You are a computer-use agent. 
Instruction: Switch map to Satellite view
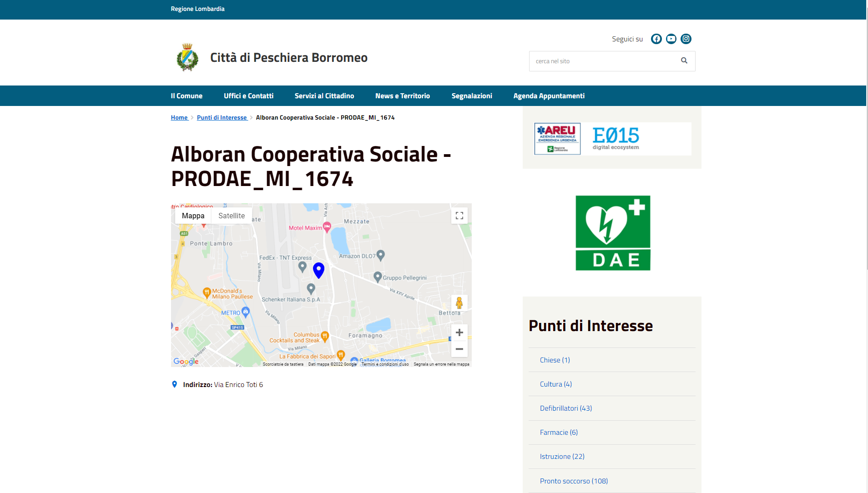pyautogui.click(x=231, y=216)
